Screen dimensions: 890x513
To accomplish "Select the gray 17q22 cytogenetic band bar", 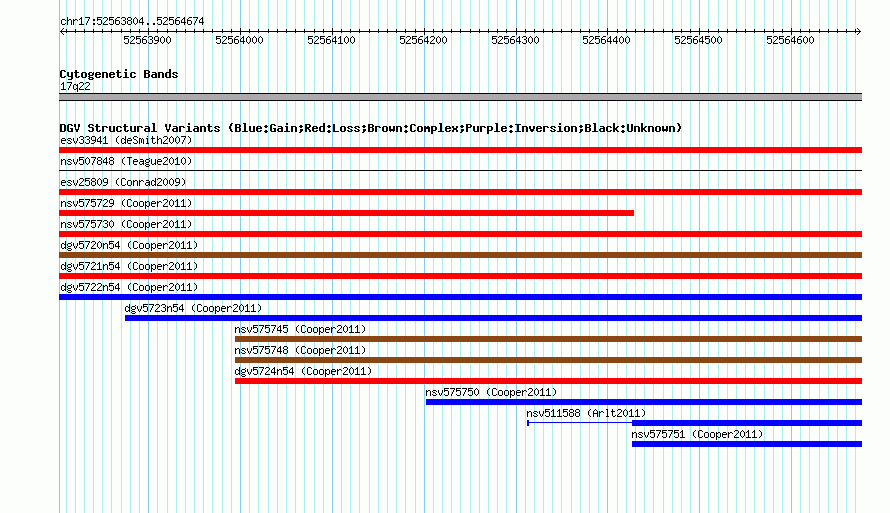I will coord(460,97).
